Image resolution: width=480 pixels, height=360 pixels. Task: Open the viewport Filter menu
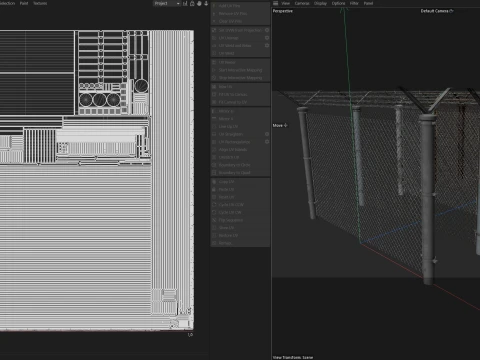click(354, 3)
